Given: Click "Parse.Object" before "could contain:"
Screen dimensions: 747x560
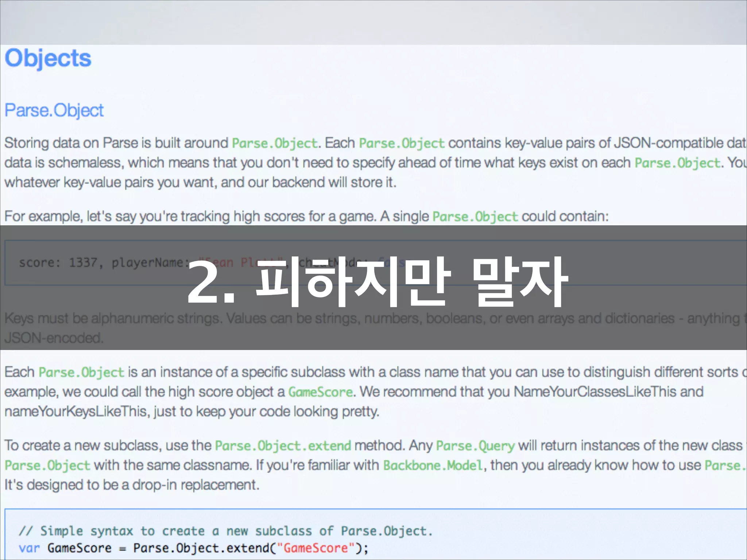Looking at the screenshot, I should [x=475, y=217].
